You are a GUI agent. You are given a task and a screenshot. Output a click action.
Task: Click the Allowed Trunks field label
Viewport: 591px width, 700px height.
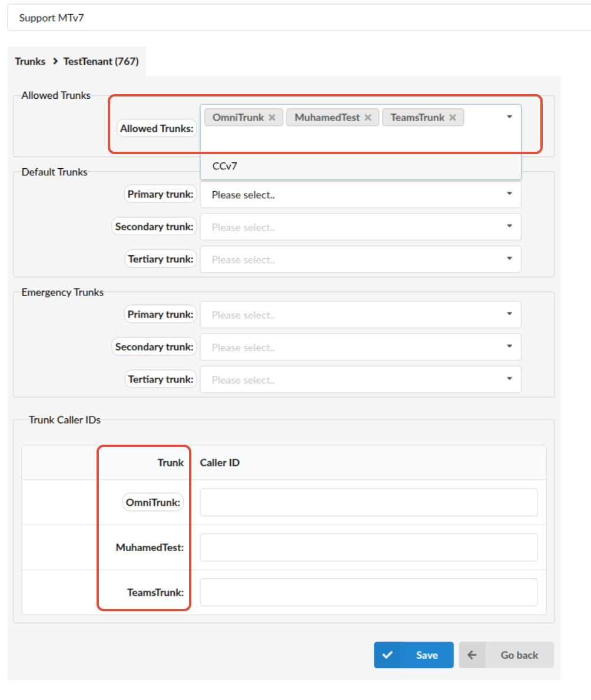click(157, 129)
